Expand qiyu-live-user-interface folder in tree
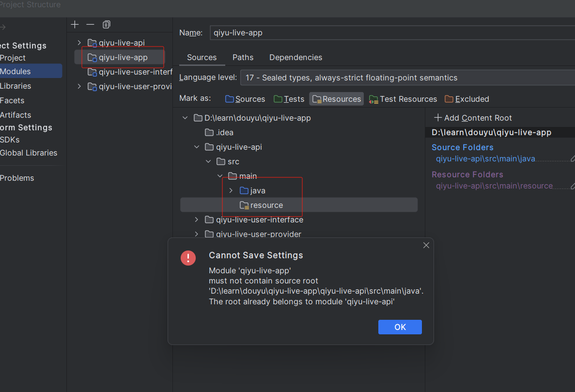575x392 pixels. pyautogui.click(x=197, y=220)
